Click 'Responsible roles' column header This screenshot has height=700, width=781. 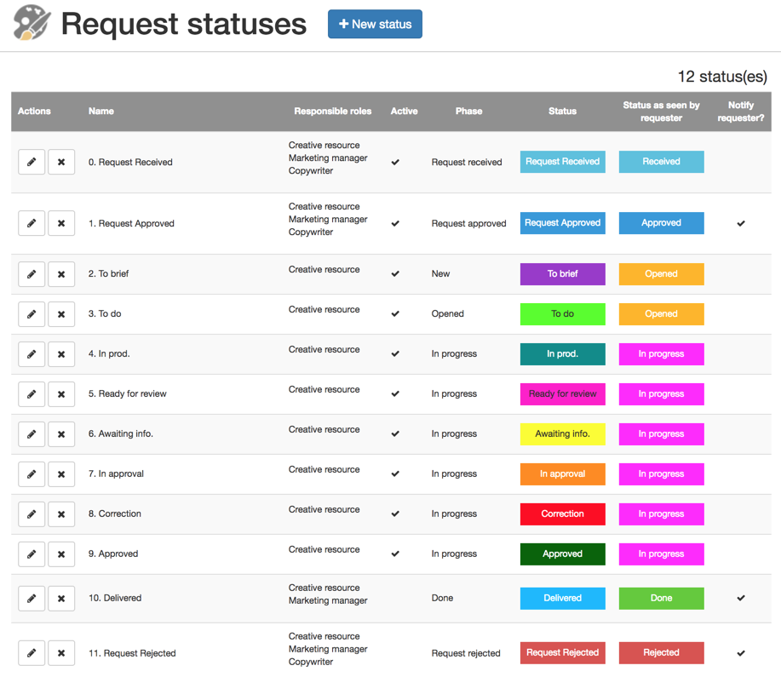(x=333, y=112)
